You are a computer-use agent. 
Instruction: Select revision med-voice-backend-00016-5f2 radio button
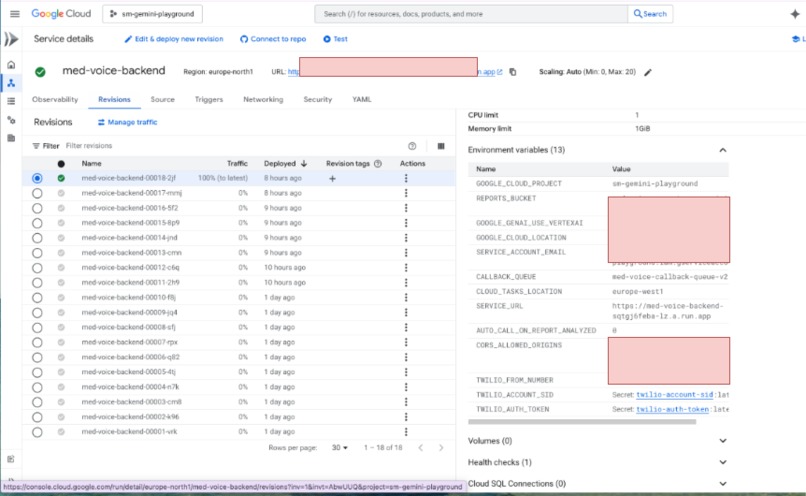(x=37, y=208)
